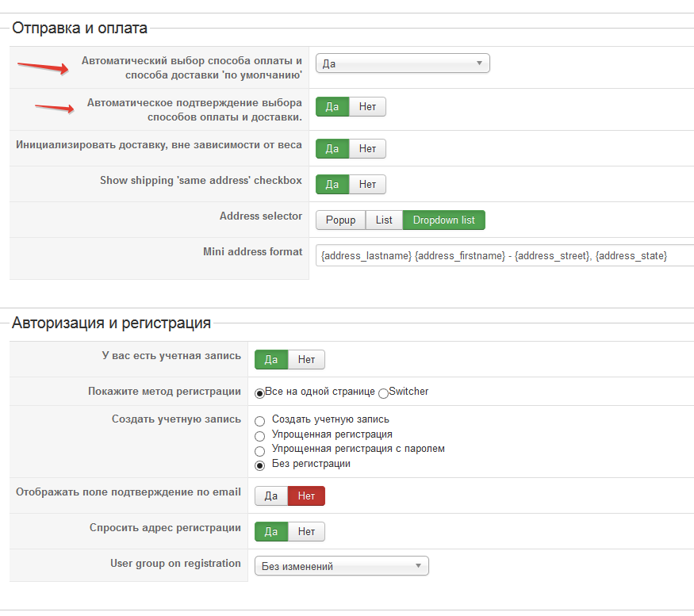Open the automatic payment method selection dropdown
694x616 pixels.
tap(402, 63)
